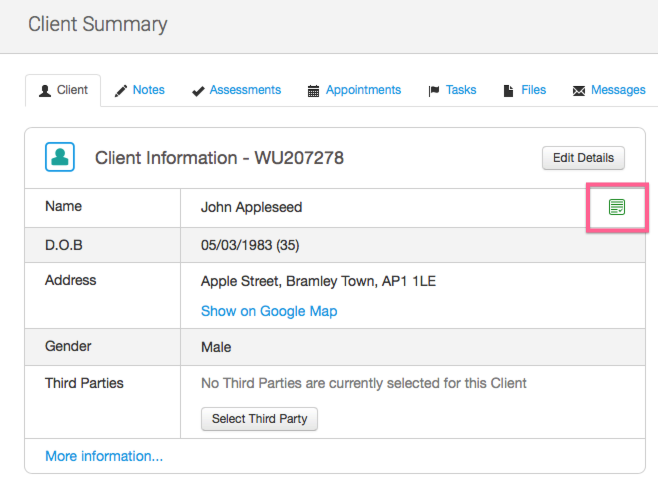Click the green note icon beside John Appleseed
Viewport: 658px width, 486px height.
[x=617, y=207]
